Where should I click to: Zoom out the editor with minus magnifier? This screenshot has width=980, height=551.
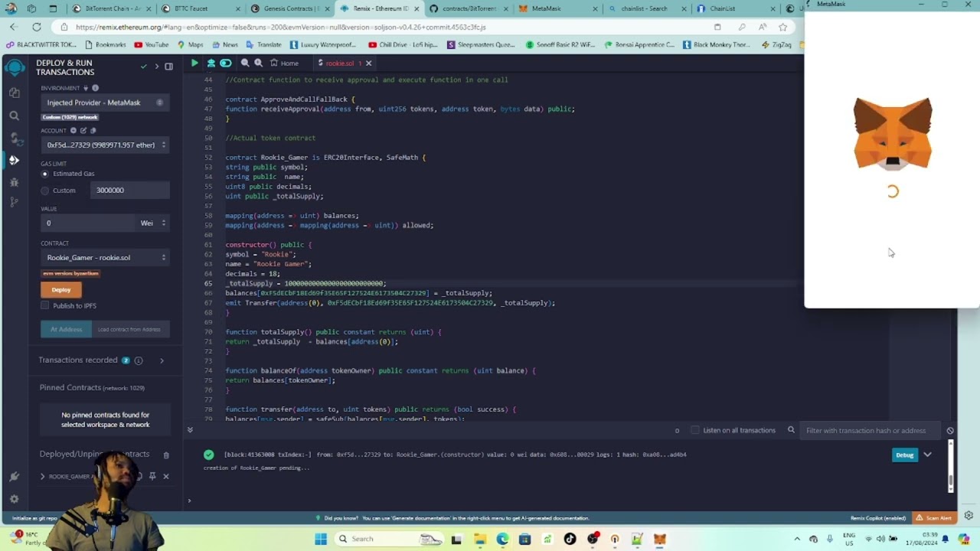(x=245, y=63)
